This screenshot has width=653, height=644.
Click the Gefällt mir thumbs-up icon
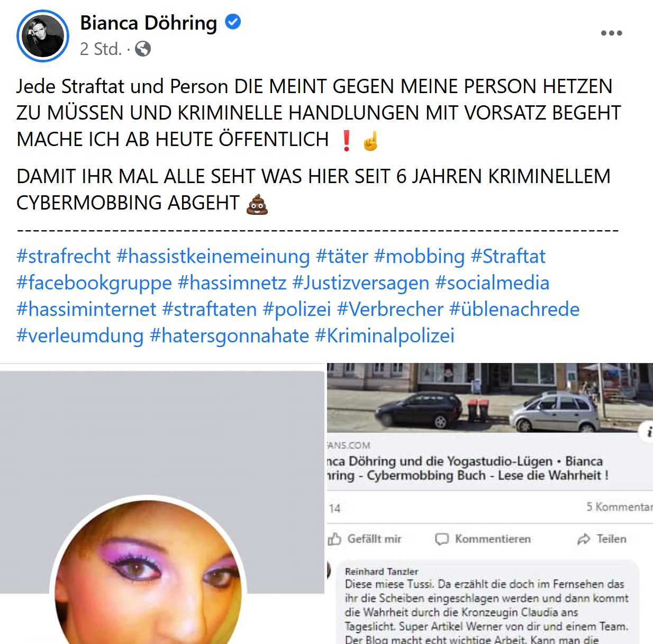point(334,539)
